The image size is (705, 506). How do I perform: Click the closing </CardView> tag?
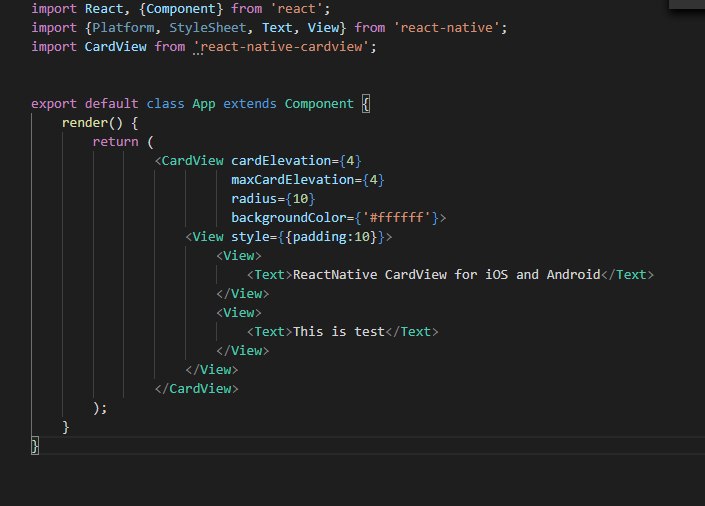196,389
